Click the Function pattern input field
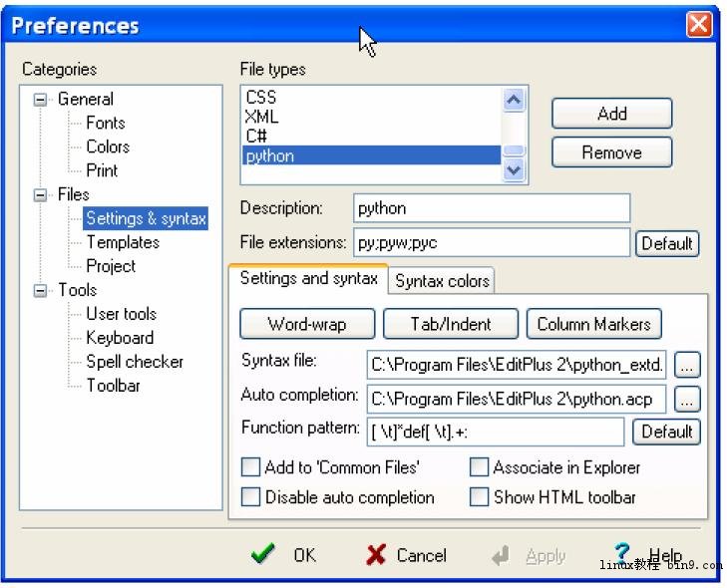The width and height of the screenshot is (727, 588). (496, 432)
